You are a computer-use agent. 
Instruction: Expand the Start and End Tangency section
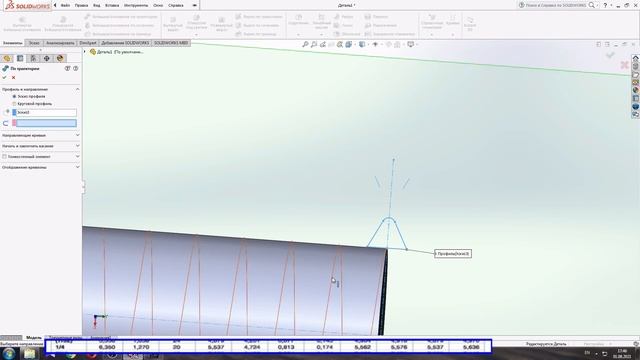(78, 146)
